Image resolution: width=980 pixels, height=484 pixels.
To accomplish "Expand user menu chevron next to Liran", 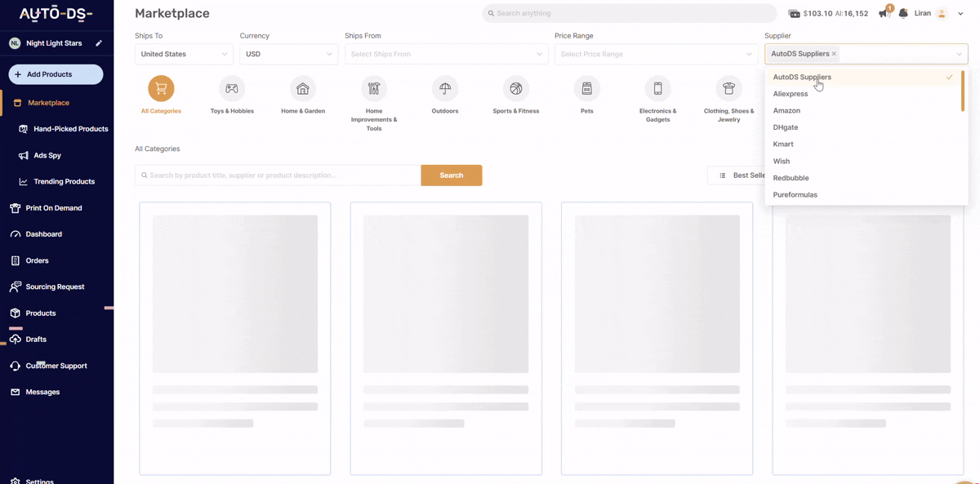I will [961, 13].
